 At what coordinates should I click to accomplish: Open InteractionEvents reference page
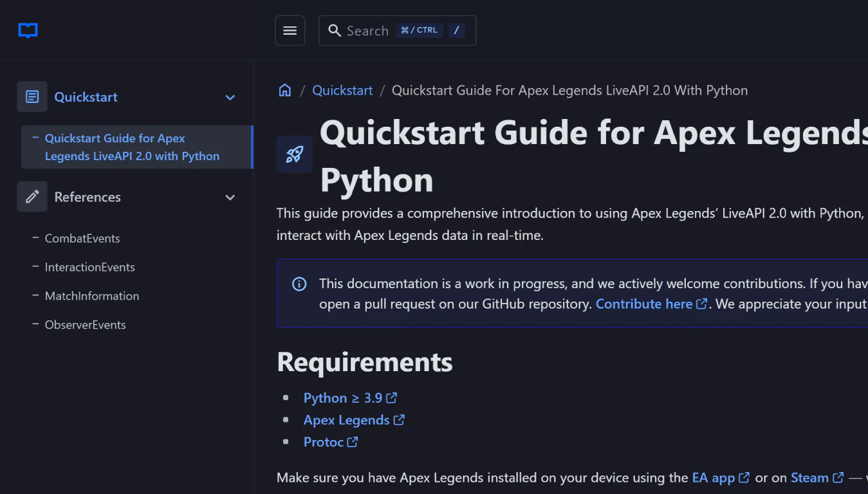(90, 267)
